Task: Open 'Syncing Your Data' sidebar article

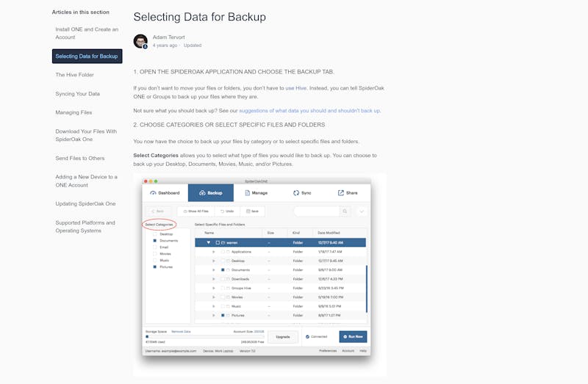Action: pyautogui.click(x=78, y=94)
